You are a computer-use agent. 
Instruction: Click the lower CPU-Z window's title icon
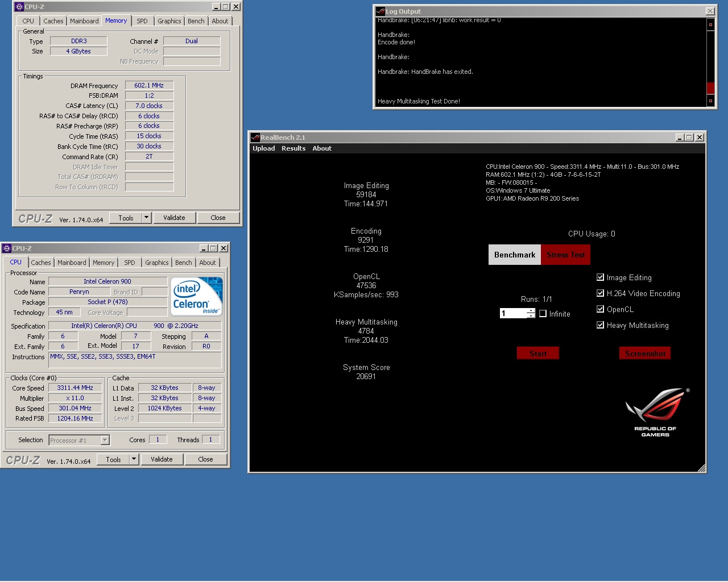click(x=7, y=248)
